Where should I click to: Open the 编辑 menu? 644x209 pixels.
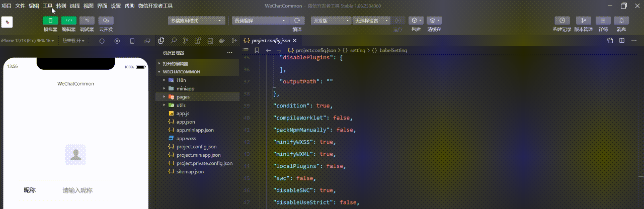tap(34, 6)
